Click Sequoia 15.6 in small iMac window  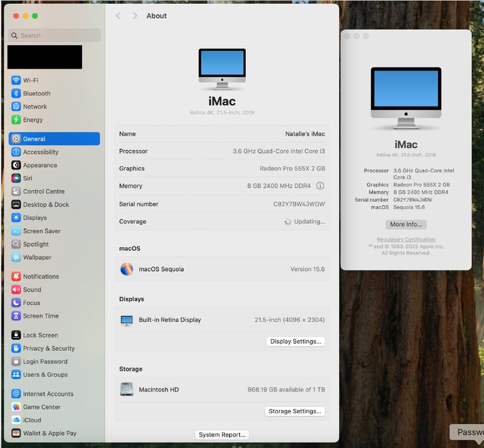click(409, 207)
